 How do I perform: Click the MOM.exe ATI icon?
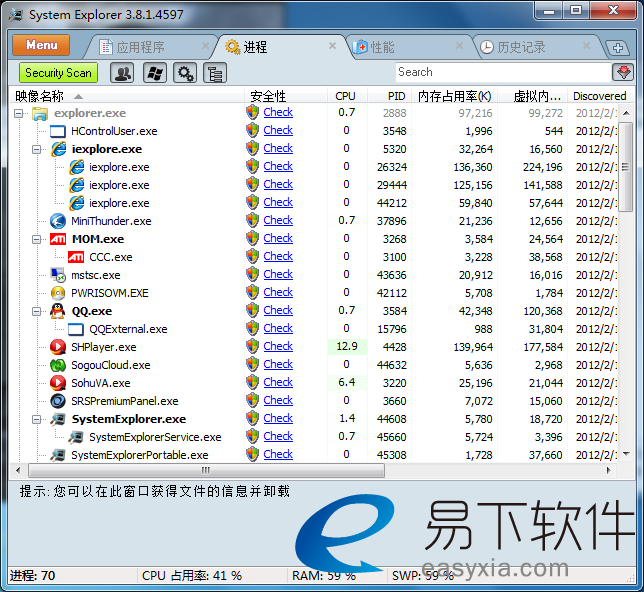point(58,239)
